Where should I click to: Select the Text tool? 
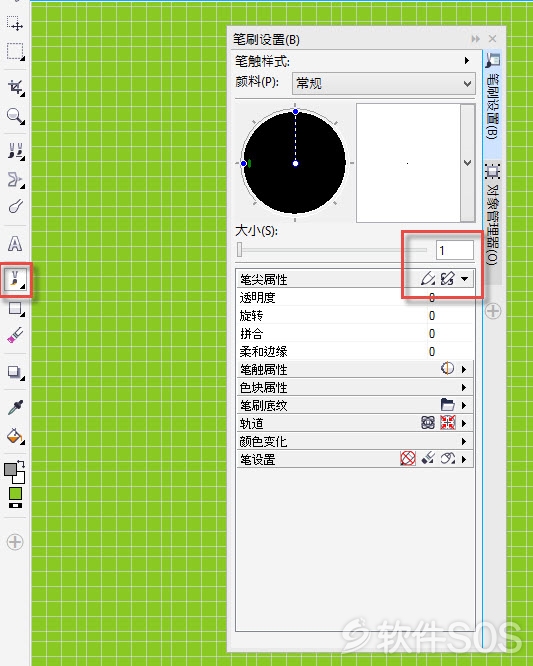click(15, 244)
